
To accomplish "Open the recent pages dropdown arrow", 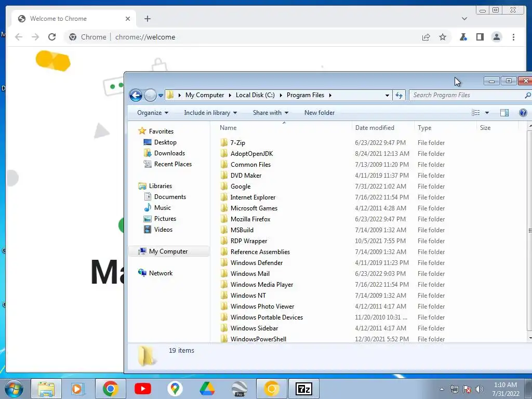I will pyautogui.click(x=161, y=96).
